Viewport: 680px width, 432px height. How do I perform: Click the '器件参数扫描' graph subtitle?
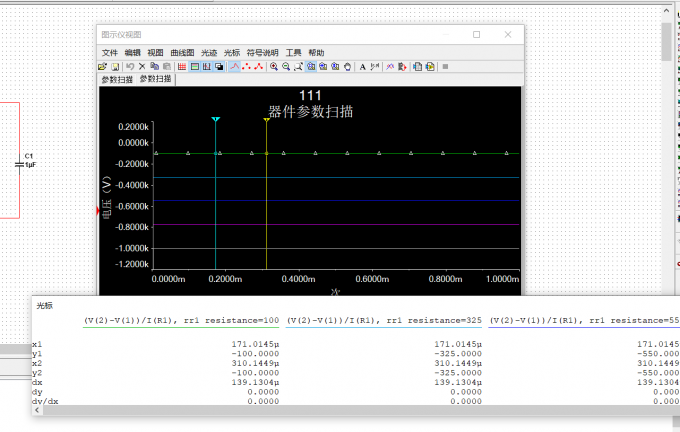point(311,111)
